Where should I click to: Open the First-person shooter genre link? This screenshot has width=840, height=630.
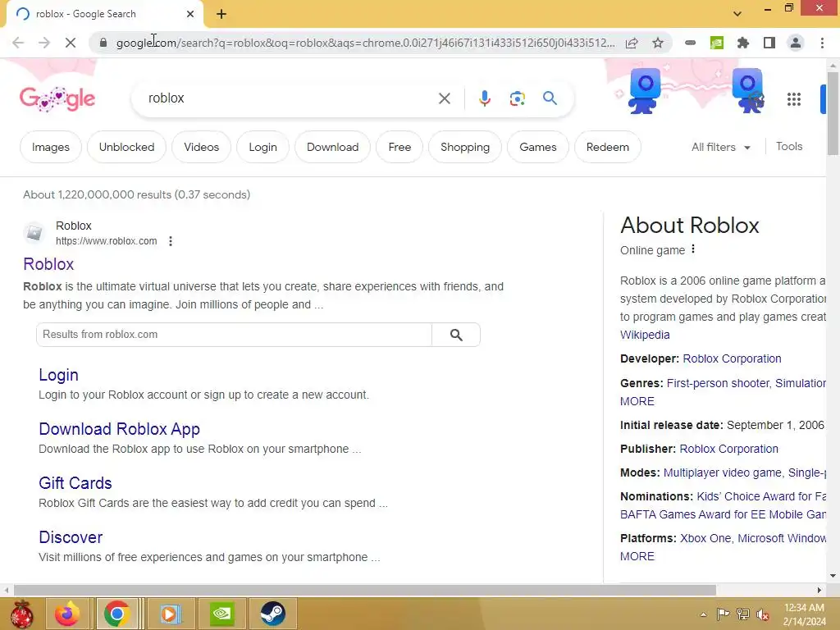718,384
